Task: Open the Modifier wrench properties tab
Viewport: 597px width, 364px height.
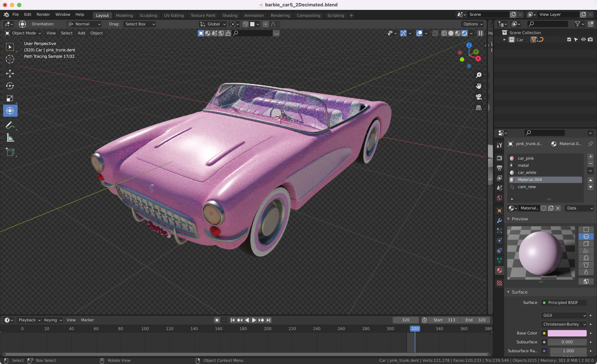Action: click(x=499, y=221)
